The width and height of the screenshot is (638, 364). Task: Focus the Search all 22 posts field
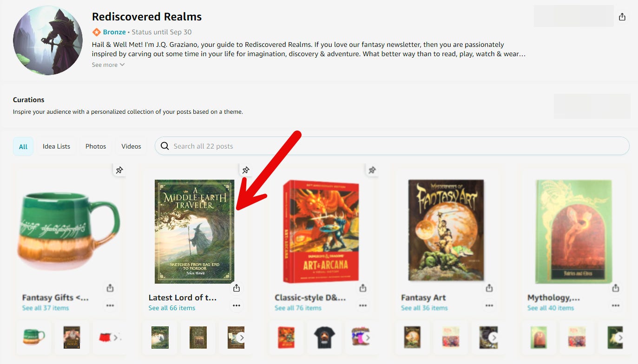coord(392,146)
